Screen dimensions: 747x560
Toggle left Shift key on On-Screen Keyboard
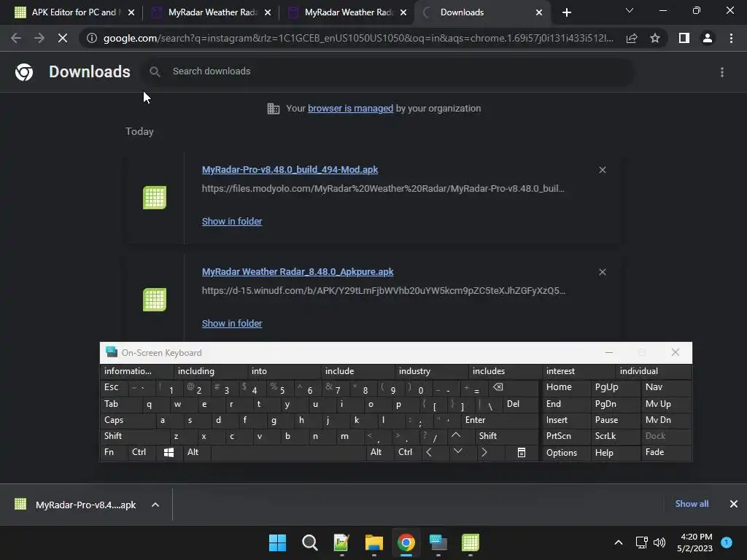point(134,436)
